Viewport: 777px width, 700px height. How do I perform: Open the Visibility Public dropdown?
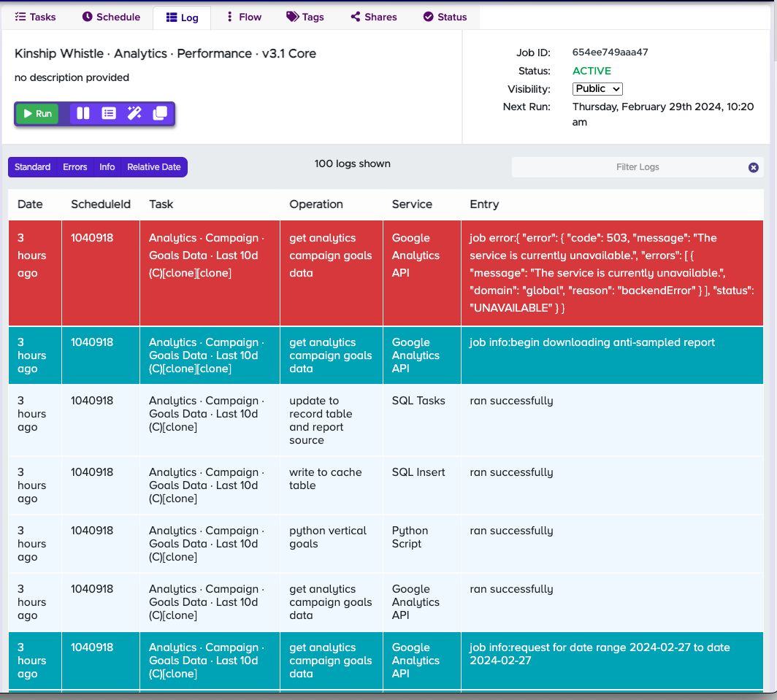tap(597, 88)
